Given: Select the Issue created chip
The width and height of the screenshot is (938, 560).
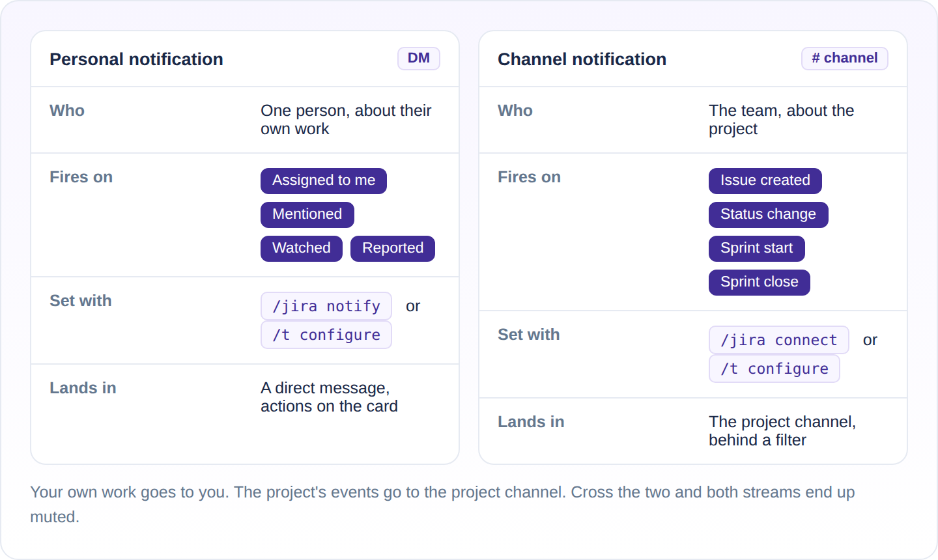Looking at the screenshot, I should pos(765,181).
